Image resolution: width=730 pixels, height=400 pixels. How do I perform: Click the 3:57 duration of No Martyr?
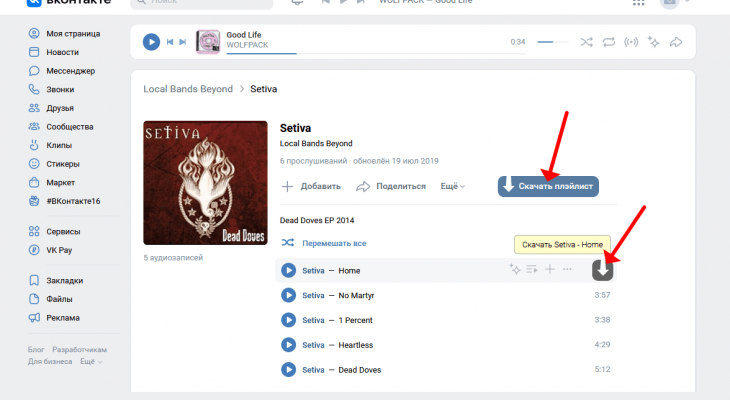pos(602,295)
